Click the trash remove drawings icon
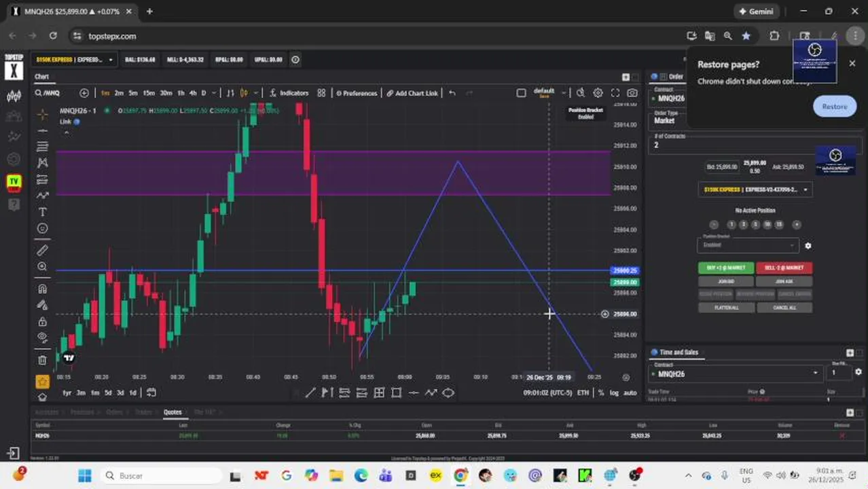 coord(42,360)
